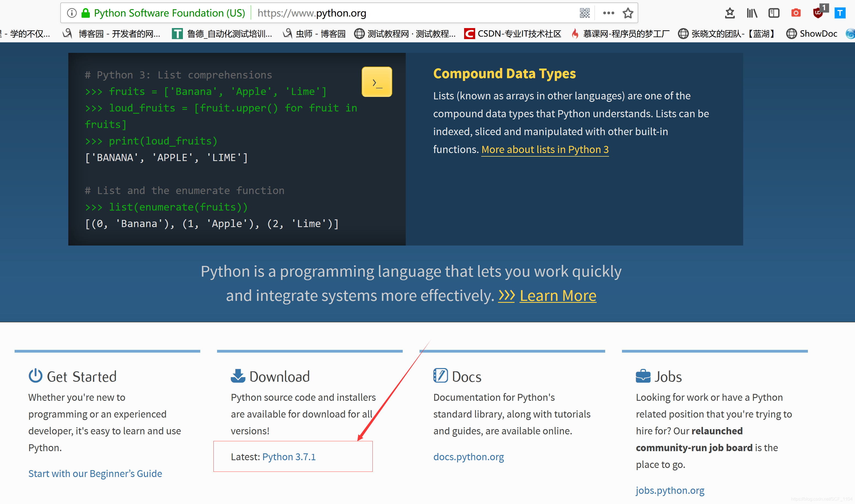Open Python 3.7.1 latest download link

click(289, 457)
